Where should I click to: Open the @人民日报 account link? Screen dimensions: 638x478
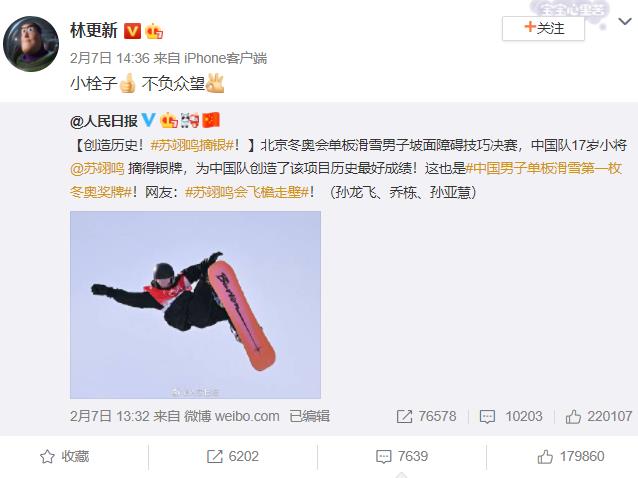(x=104, y=121)
